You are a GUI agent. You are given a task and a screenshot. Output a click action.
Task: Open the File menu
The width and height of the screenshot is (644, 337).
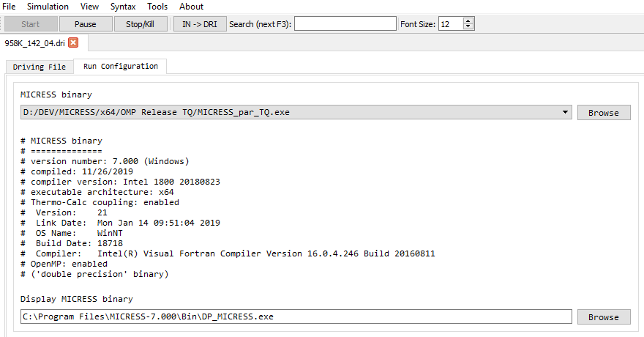pyautogui.click(x=10, y=7)
